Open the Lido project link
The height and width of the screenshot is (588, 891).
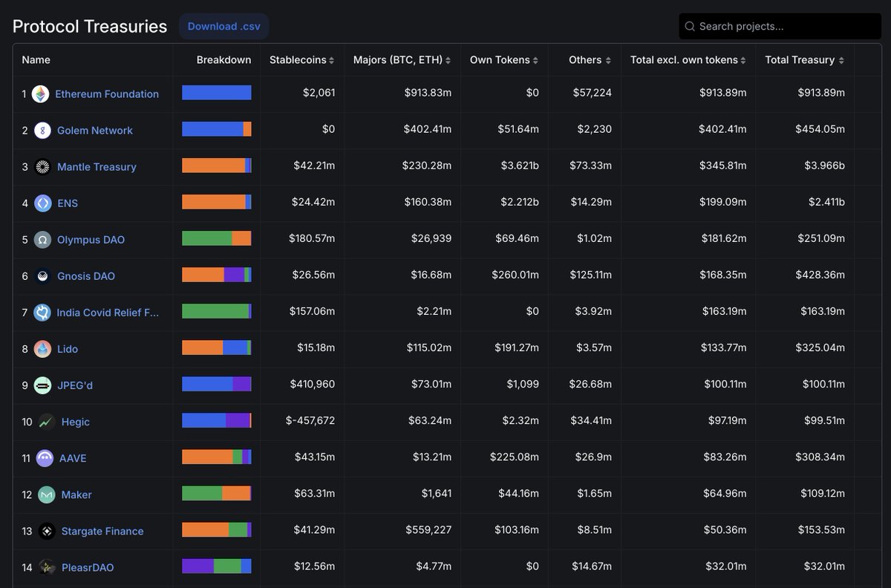[68, 348]
